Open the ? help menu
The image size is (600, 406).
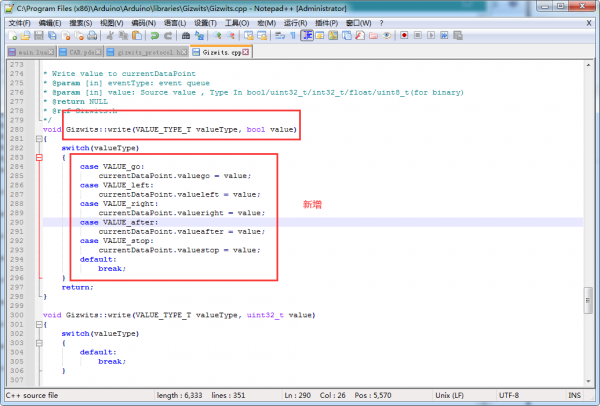381,23
